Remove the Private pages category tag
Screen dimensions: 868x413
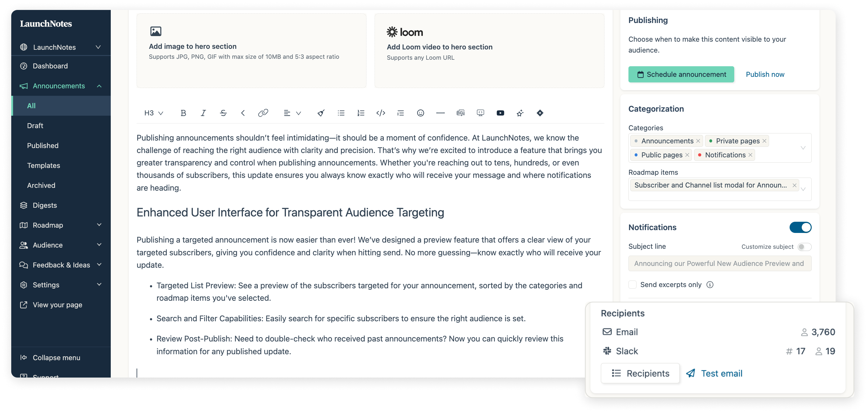point(764,141)
